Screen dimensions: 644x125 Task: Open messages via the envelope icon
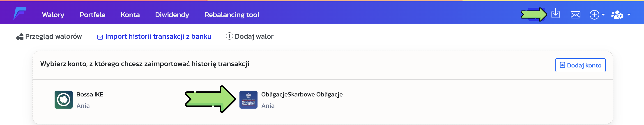pos(575,15)
